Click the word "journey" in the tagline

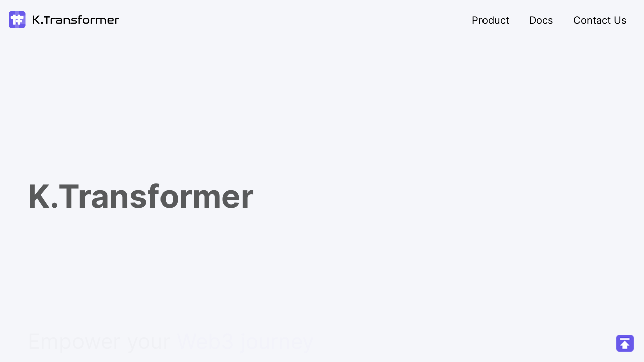pyautogui.click(x=277, y=342)
